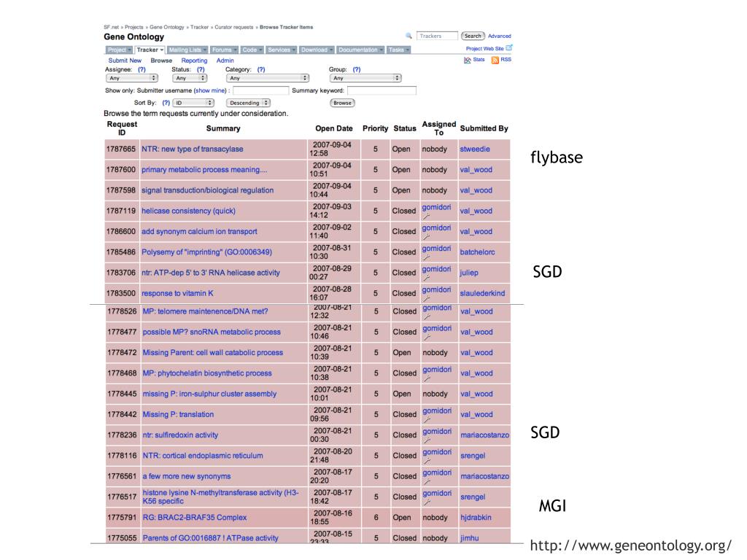Screen dimensions: 747x560
Task: Open Polysemy of imprinting request
Action: pos(206,252)
